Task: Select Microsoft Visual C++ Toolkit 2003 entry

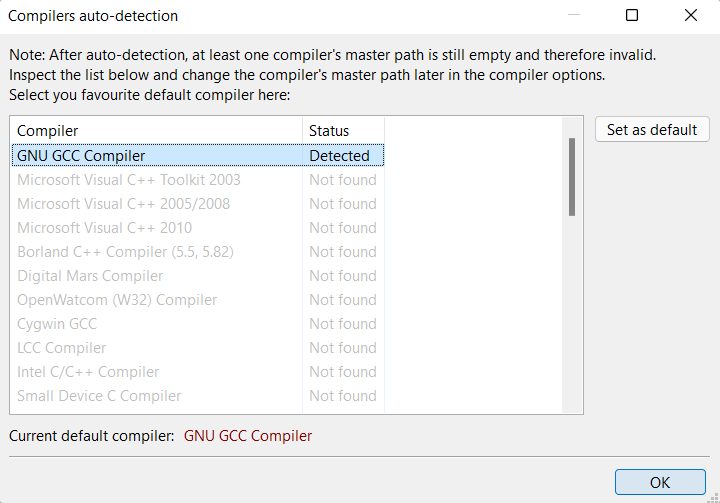Action: [128, 180]
